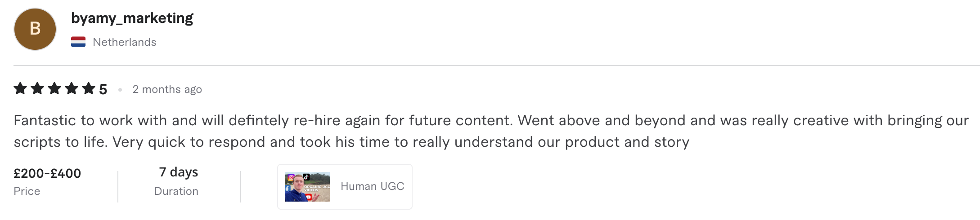The width and height of the screenshot is (980, 220).
Task: Click the fourth rating star
Action: pos(72,88)
